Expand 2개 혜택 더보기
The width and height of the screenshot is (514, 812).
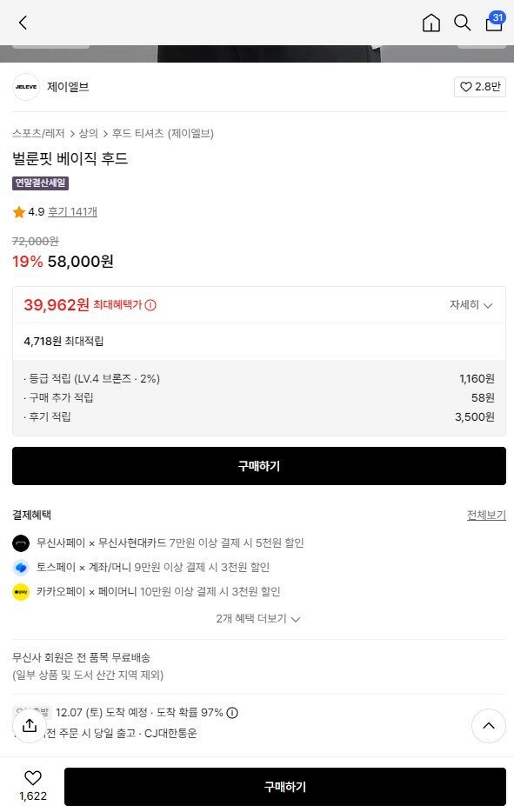click(258, 618)
